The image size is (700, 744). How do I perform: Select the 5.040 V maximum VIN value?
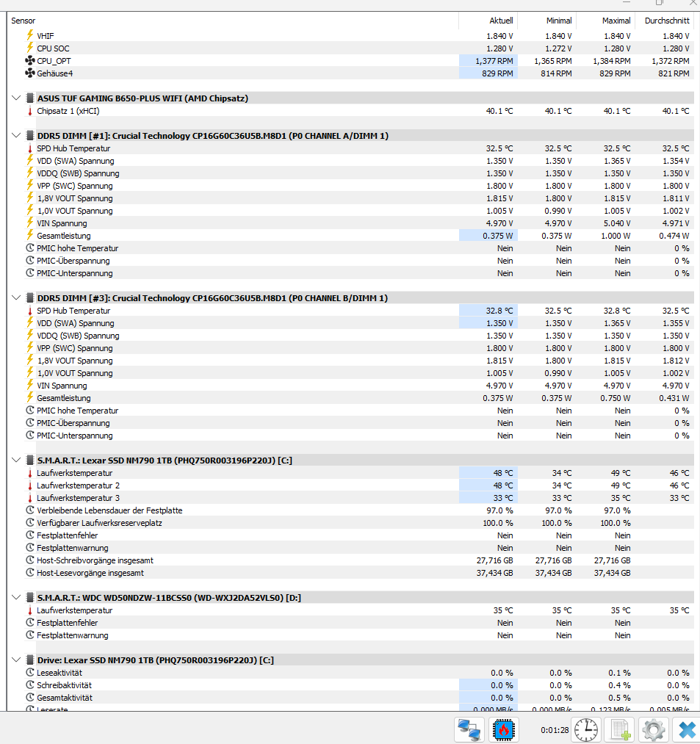(x=617, y=223)
